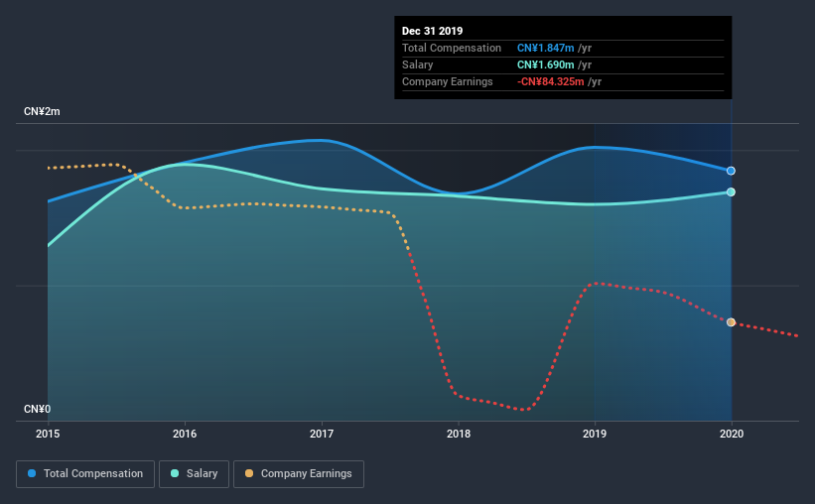Viewport: 815px width, 504px height.
Task: Click the -CN¥84.325m company earnings value
Action: click(550, 82)
